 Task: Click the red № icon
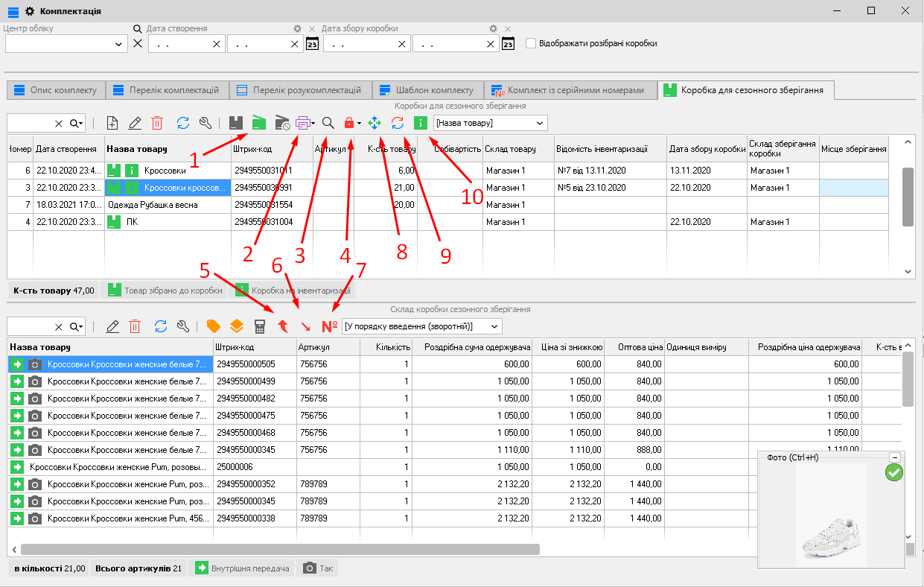pyautogui.click(x=329, y=326)
